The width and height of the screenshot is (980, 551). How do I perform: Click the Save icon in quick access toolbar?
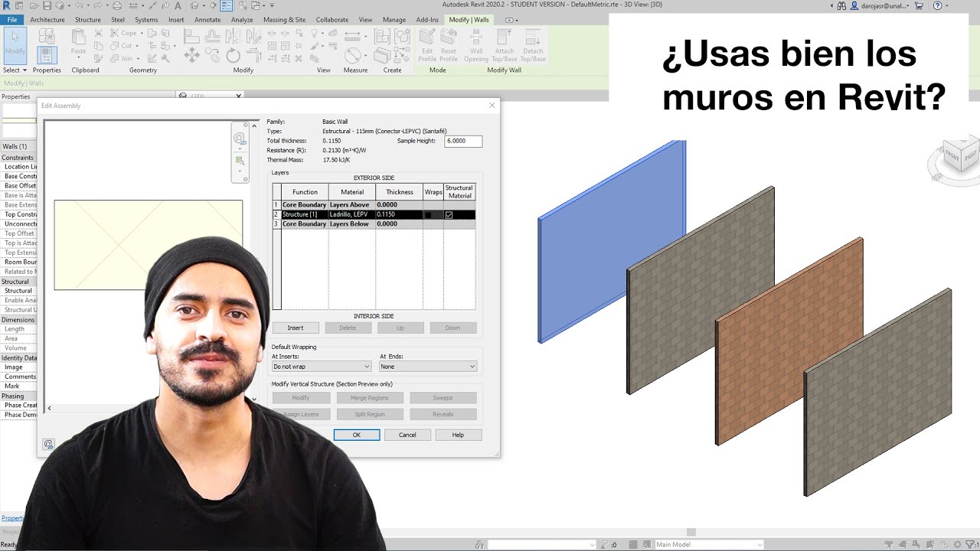(x=47, y=5)
